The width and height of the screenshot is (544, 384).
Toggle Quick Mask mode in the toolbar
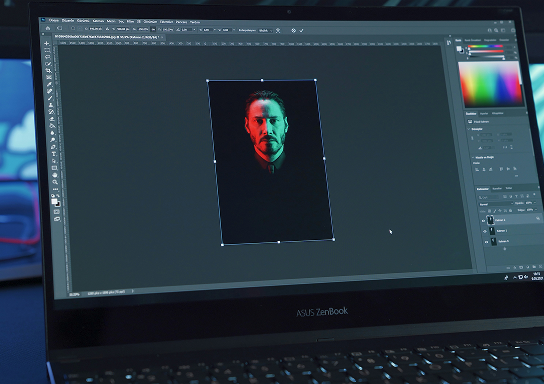click(57, 212)
